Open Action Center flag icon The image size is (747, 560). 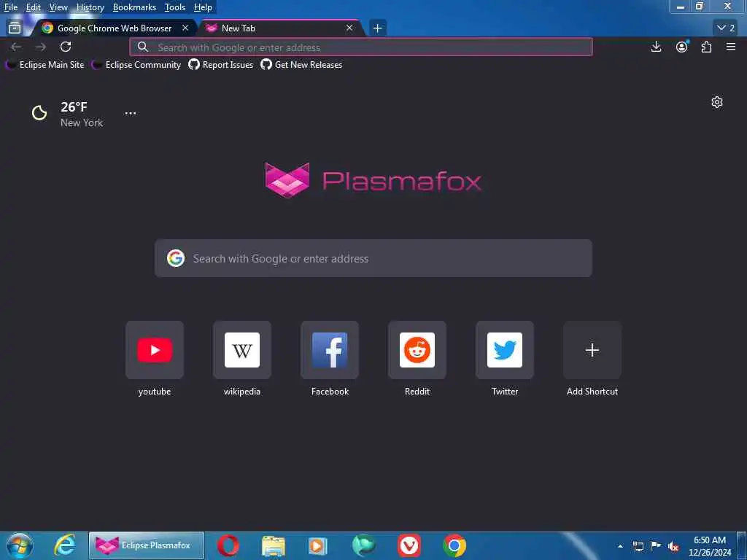[656, 545]
